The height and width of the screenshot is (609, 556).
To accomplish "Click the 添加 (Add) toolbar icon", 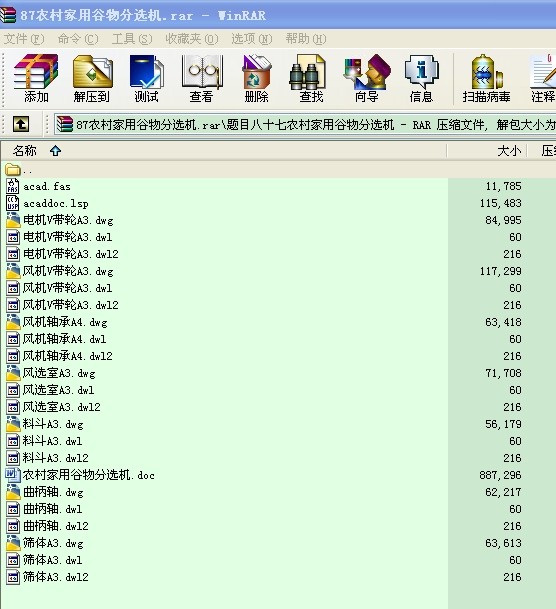I will [36, 79].
